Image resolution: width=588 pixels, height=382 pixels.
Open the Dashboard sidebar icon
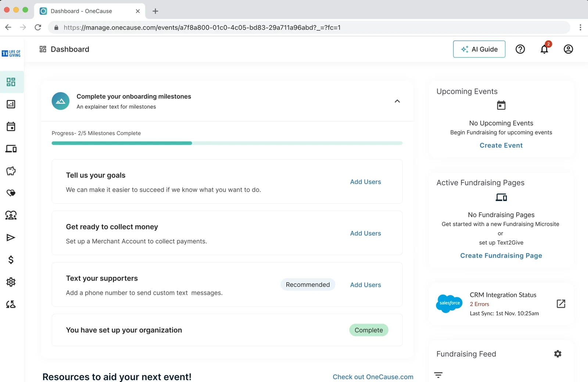point(11,82)
